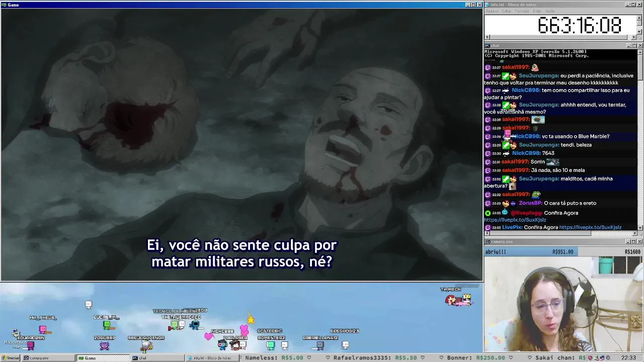644x362 pixels.
Task: Click the 'abriu!!!' goal label
Action: coord(496,252)
